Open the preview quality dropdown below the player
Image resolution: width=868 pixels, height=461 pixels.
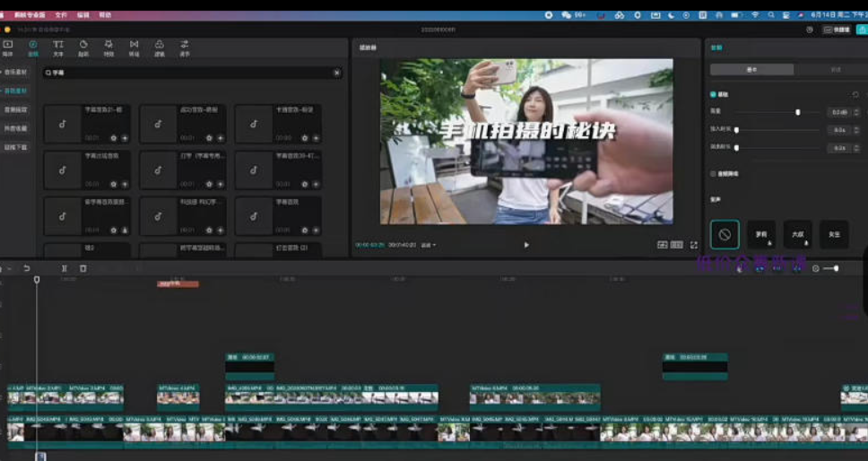pyautogui.click(x=428, y=245)
